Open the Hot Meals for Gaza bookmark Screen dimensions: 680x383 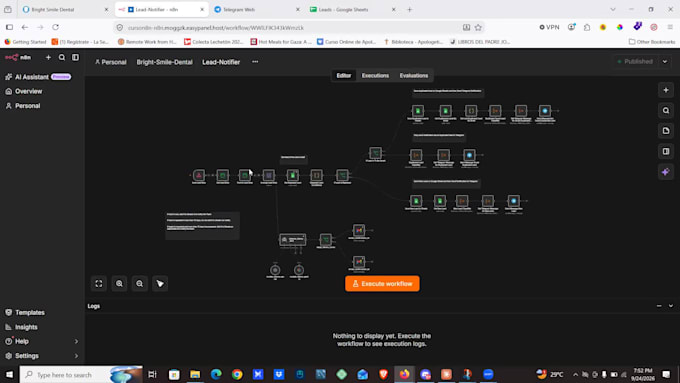tap(281, 42)
